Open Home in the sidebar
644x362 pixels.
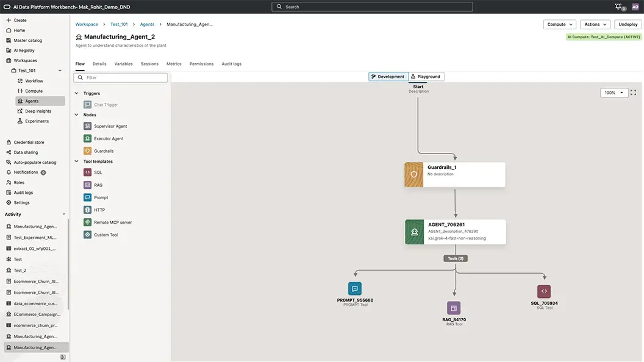tap(20, 30)
